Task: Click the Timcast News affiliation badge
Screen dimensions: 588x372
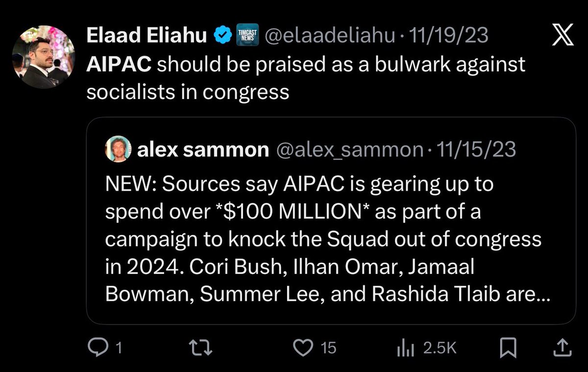Action: (245, 36)
